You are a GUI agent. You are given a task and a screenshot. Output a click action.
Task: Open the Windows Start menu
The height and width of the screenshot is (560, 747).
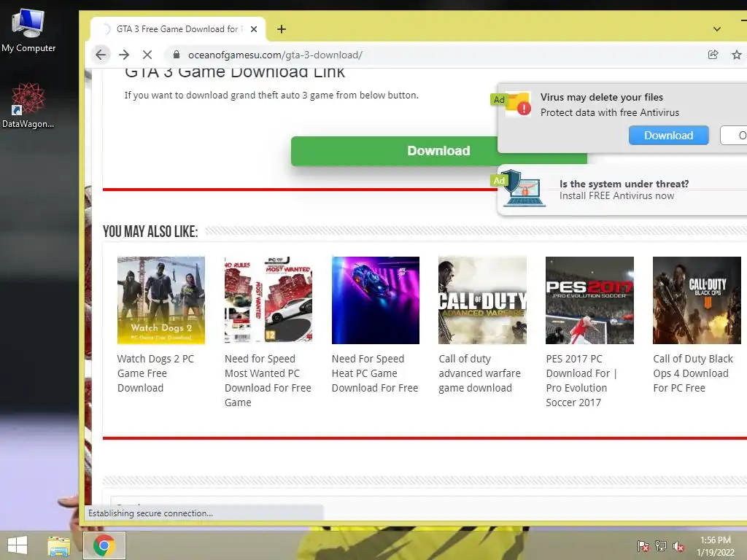tap(18, 545)
